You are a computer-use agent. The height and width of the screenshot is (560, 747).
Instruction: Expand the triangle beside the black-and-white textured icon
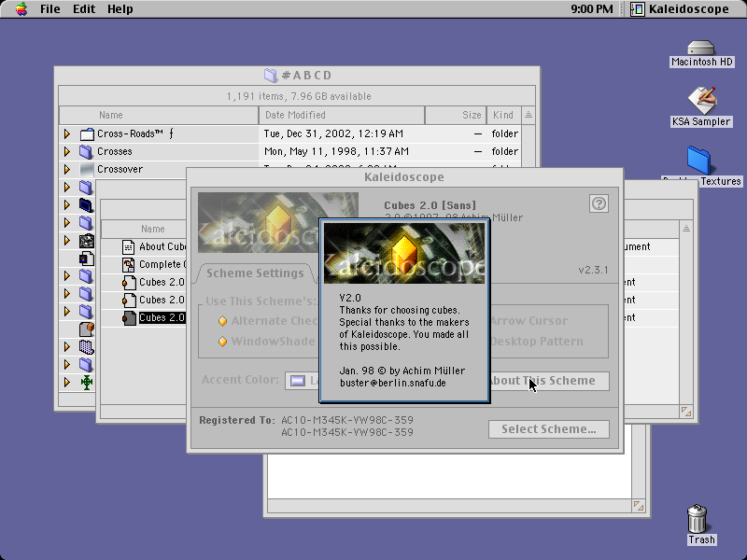coord(67,241)
